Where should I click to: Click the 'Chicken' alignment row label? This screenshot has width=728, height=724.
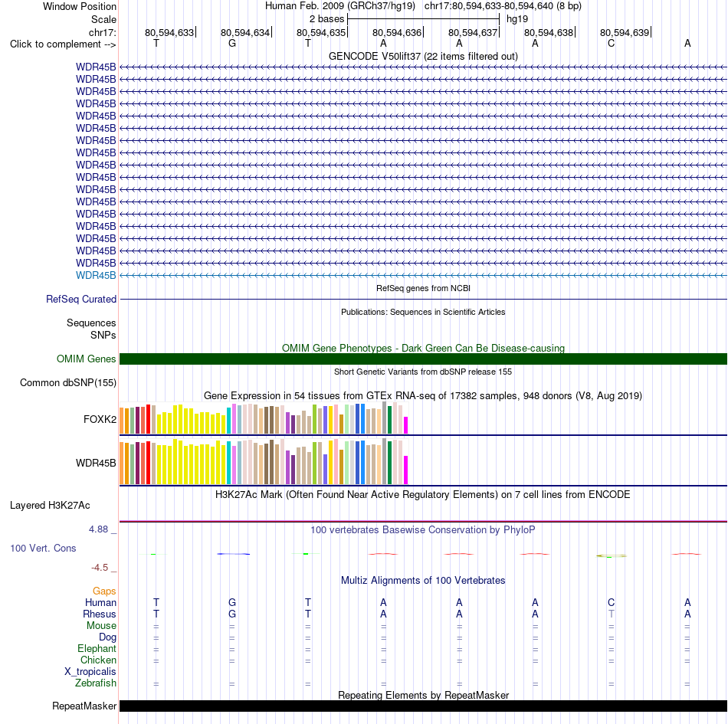(98, 660)
